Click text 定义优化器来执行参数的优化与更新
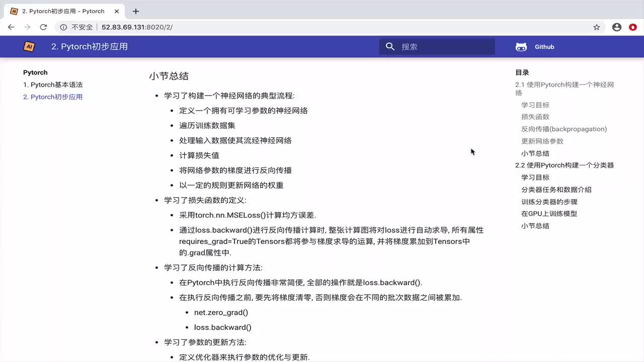The width and height of the screenshot is (644, 362). (x=244, y=357)
